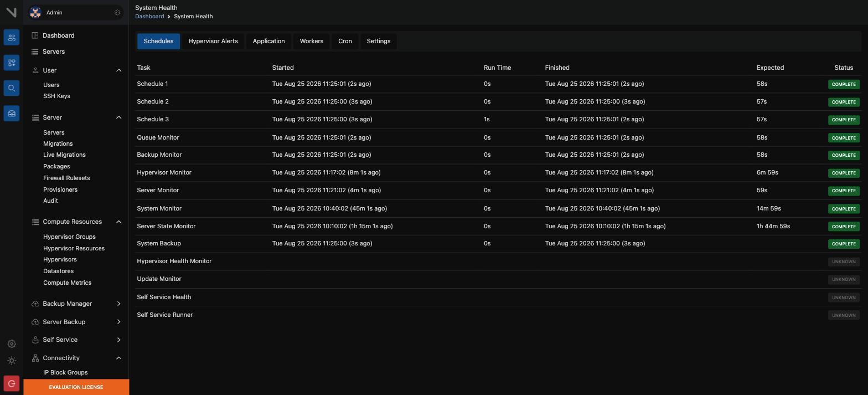Open Firewall Rulesets sidebar item

66,178
